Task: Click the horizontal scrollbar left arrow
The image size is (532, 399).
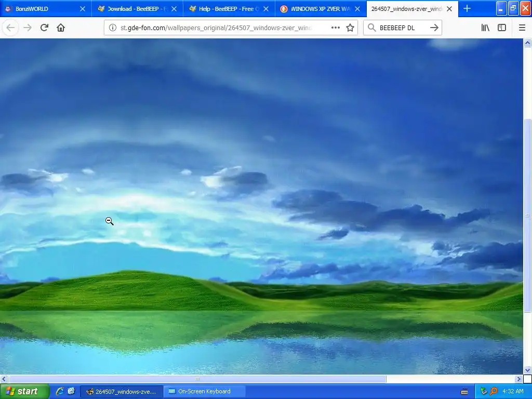Action: pos(4,379)
